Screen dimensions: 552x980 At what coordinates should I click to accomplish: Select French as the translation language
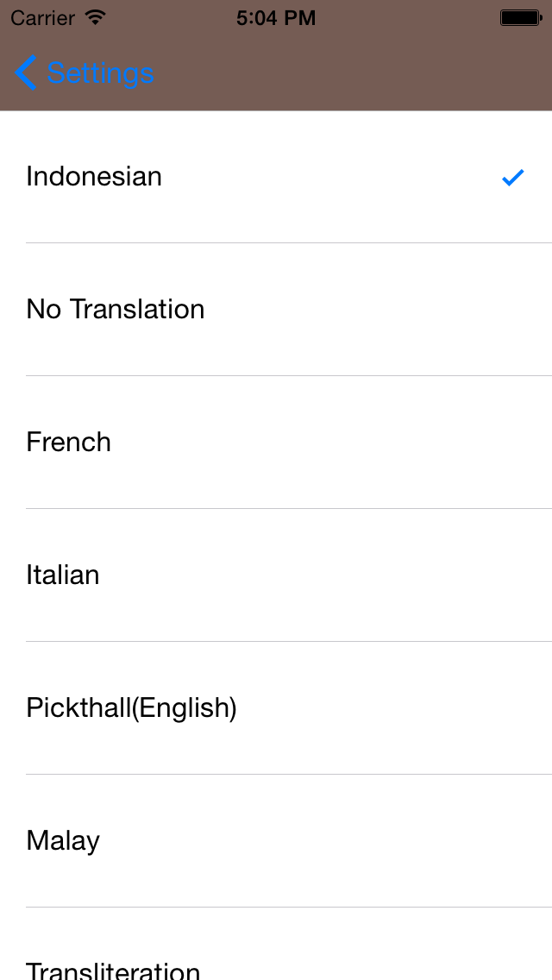[69, 443]
